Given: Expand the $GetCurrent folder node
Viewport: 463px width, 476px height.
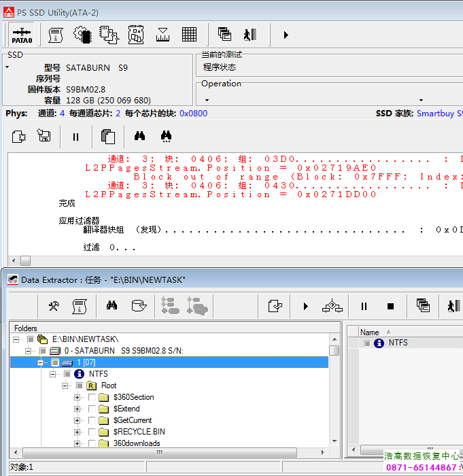Looking at the screenshot, I should coord(78,420).
